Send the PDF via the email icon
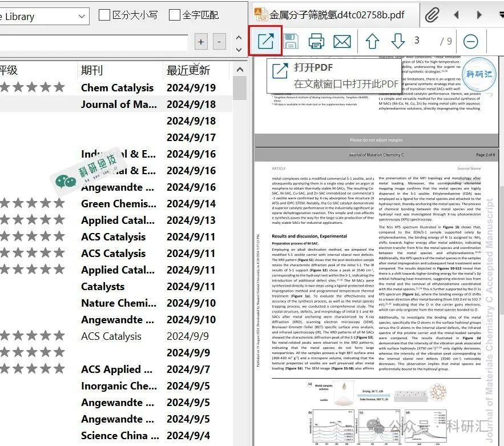Screen dimensions: 504x446 click(x=341, y=41)
